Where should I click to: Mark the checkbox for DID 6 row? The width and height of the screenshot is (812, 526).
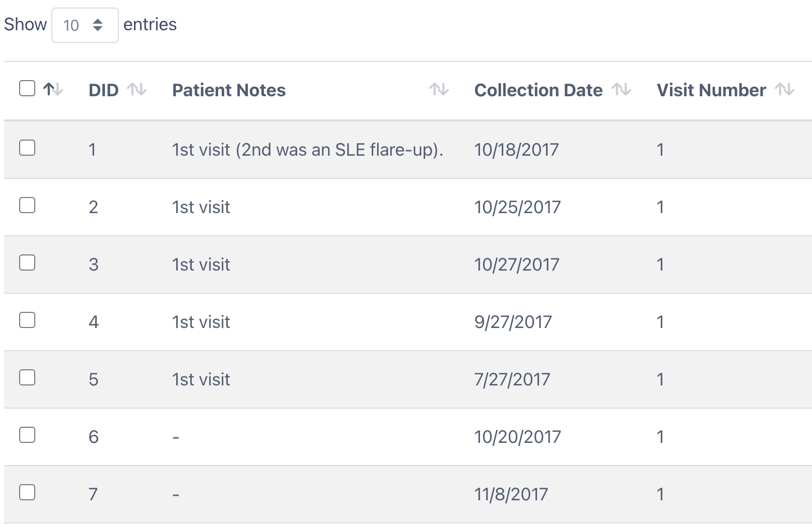coord(27,435)
